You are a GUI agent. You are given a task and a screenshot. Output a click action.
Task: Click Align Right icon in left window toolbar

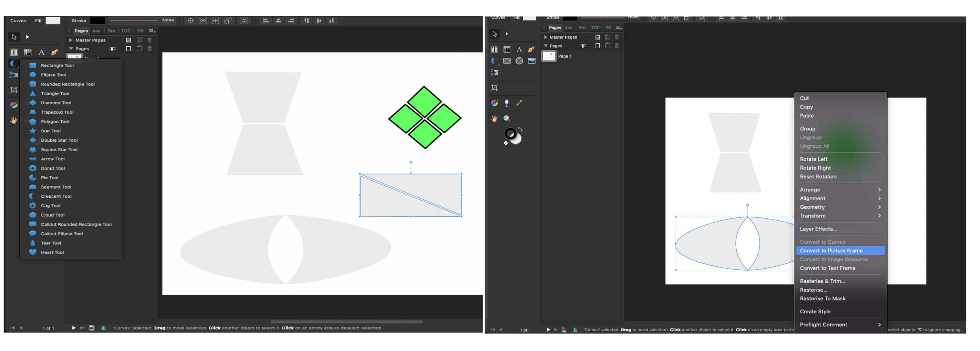pos(291,20)
